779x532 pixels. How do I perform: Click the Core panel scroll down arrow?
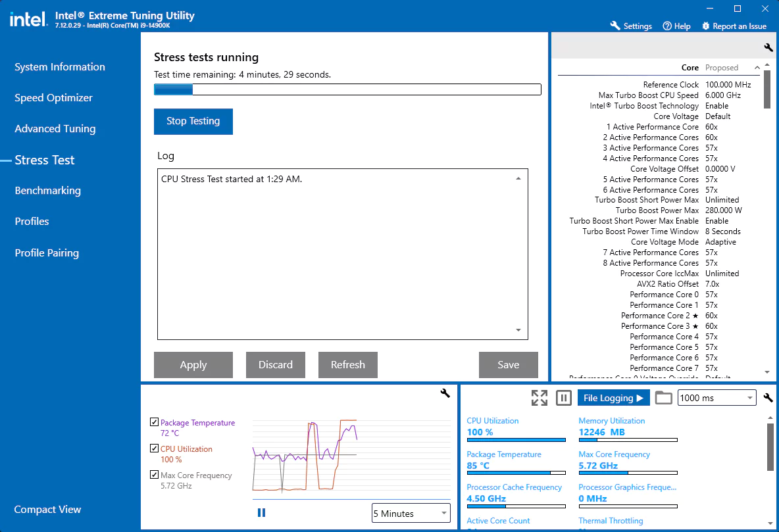(x=767, y=372)
